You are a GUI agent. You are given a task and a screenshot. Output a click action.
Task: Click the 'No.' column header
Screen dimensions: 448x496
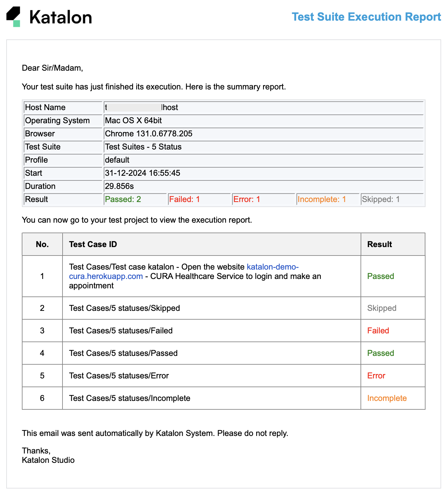[42, 244]
